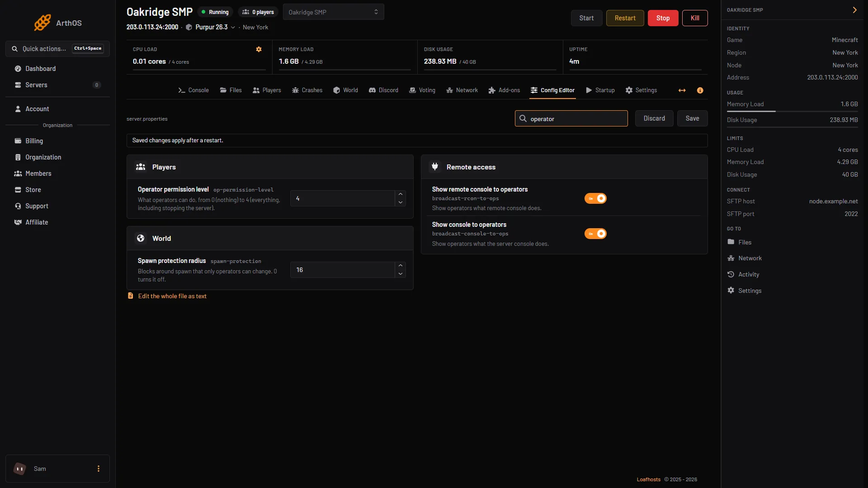868x488 pixels.
Task: Toggle Show console to operators switch
Action: point(595,234)
